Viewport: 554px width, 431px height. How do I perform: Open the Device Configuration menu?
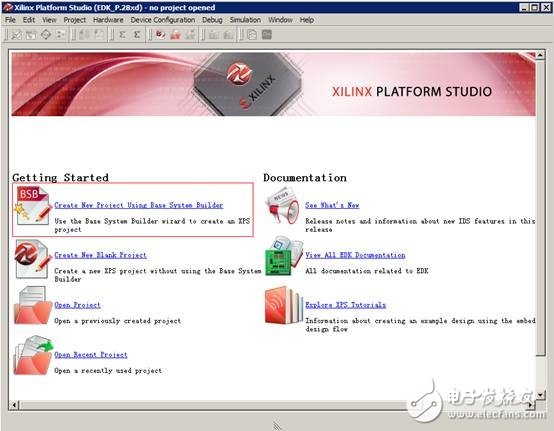pyautogui.click(x=163, y=20)
